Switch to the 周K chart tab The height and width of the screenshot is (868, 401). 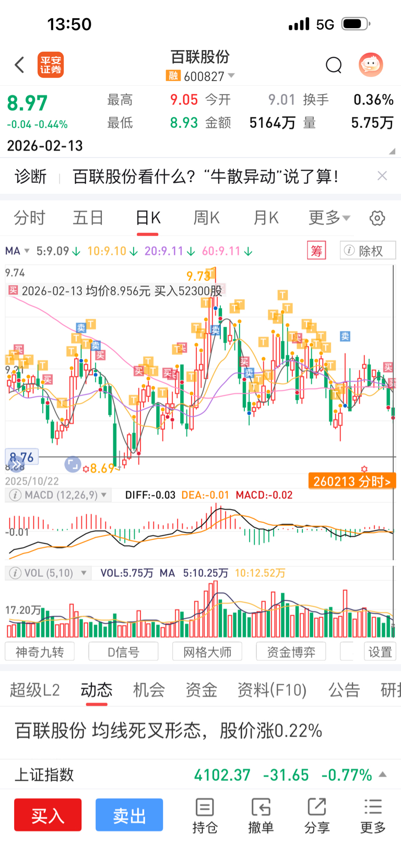coord(206,218)
